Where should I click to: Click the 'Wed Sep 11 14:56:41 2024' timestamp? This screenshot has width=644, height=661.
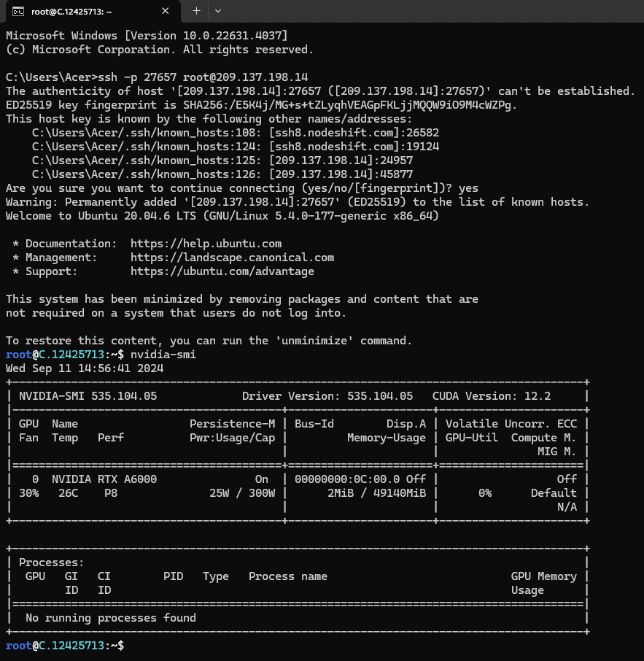point(85,368)
